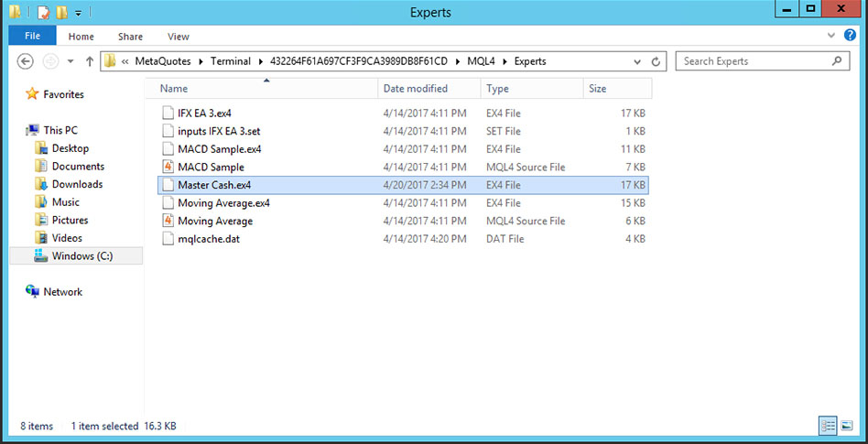This screenshot has height=444, width=868.
Task: Click the SET File type cell
Action: tap(504, 132)
